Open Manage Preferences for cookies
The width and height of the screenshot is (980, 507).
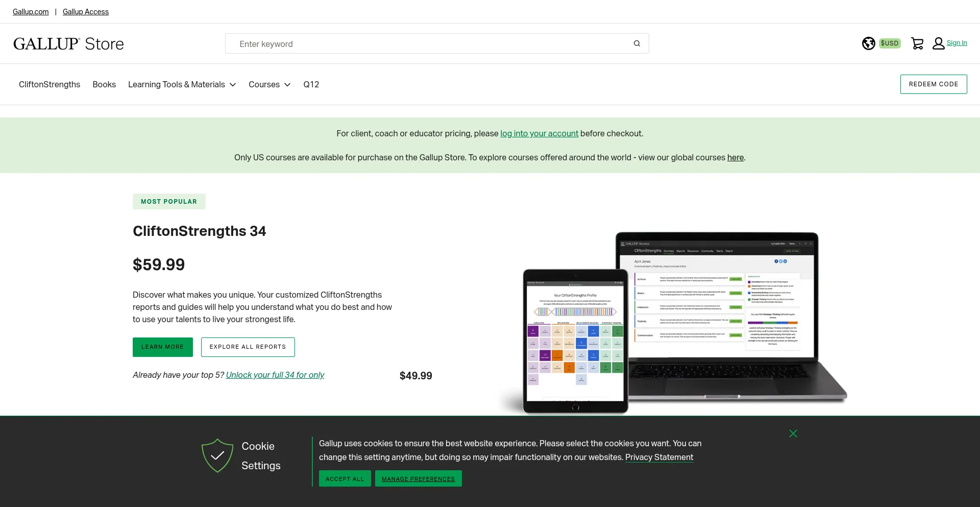pos(418,479)
